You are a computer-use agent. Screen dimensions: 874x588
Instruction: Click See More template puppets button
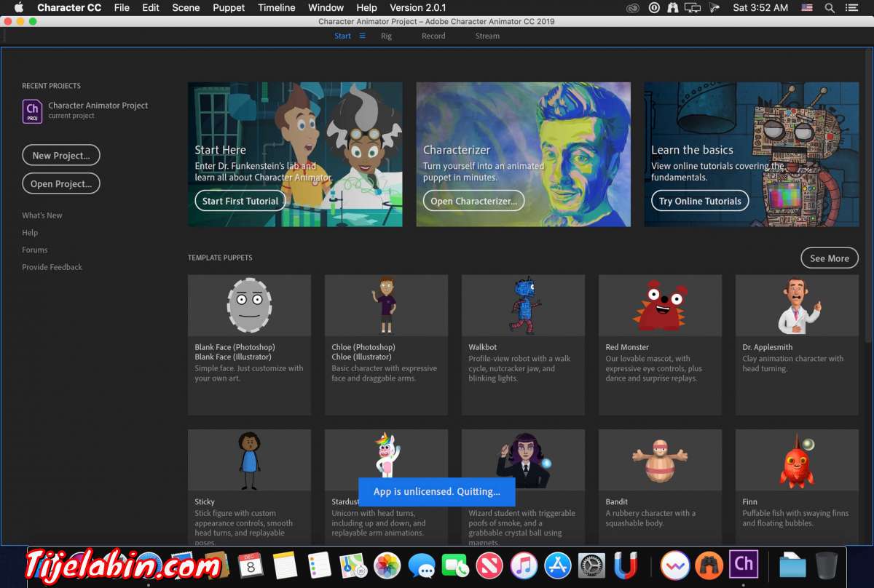[829, 258]
